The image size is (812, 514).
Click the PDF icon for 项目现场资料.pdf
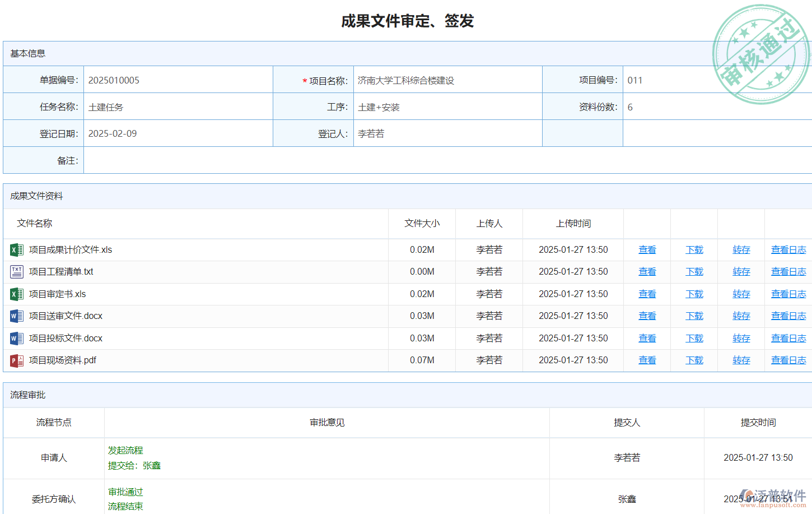pyautogui.click(x=16, y=360)
